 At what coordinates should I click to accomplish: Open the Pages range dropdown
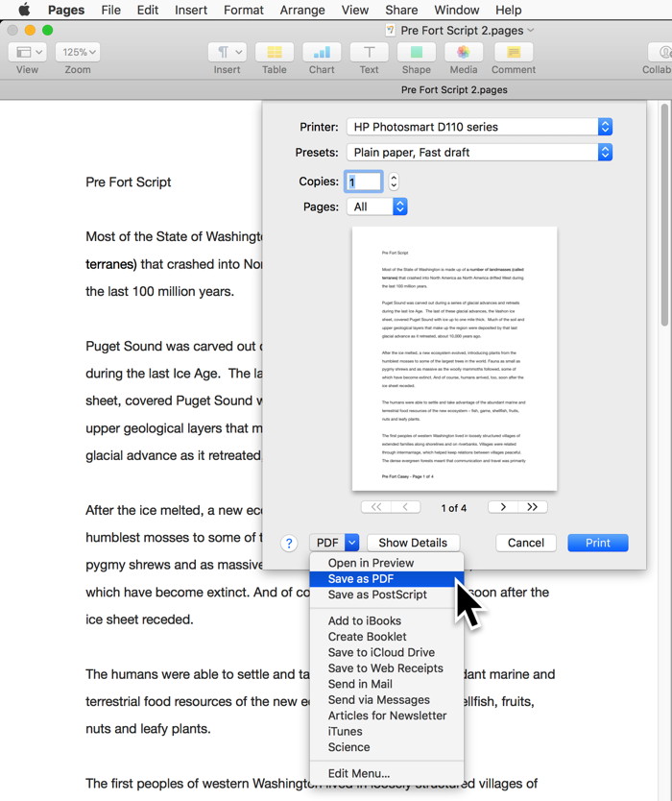coord(377,206)
